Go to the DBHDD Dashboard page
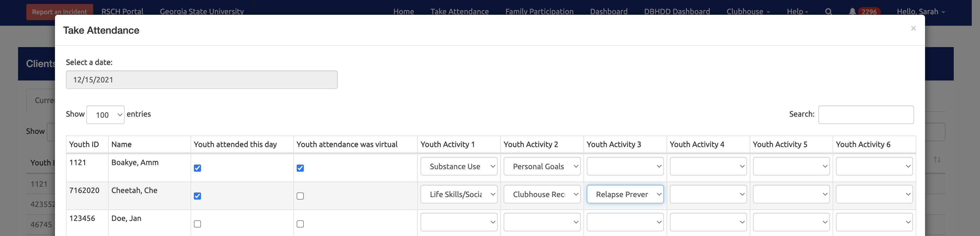Viewport: 980px width, 236px height. 677,11
